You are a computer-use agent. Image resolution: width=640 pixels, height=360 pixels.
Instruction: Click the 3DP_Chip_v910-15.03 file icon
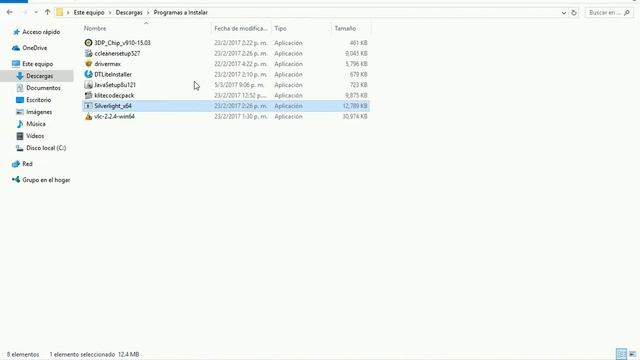point(88,42)
